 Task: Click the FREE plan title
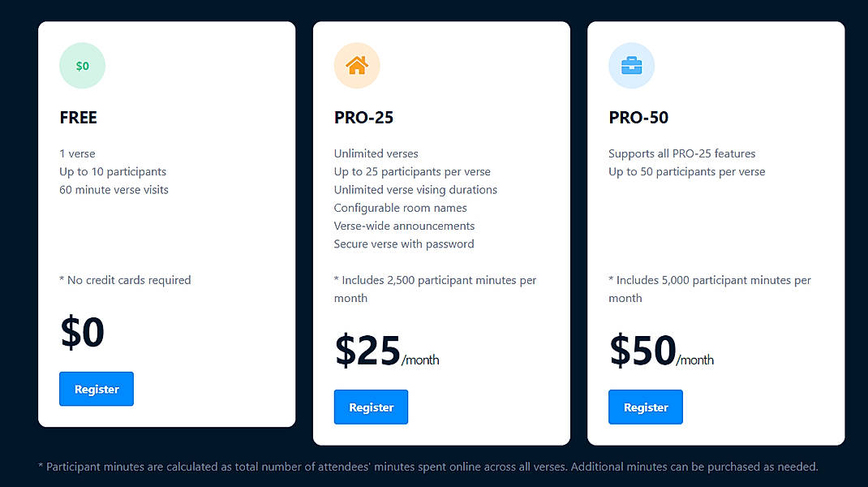(x=78, y=118)
